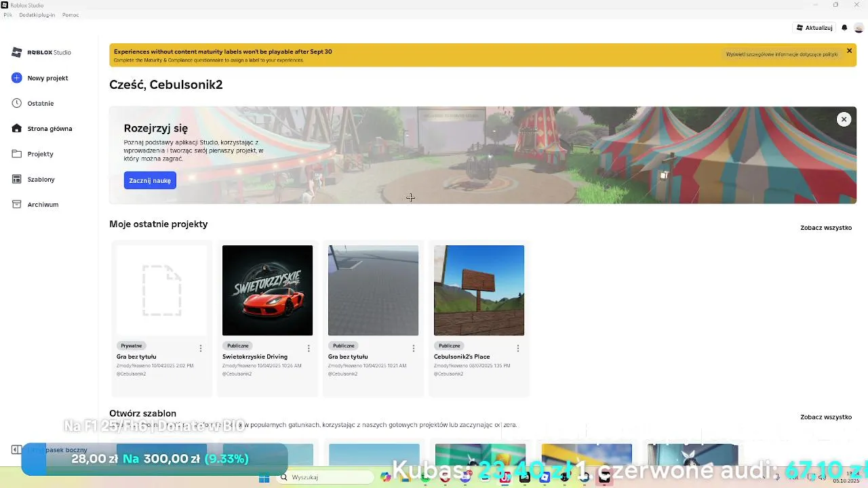Open the Plik menu
Image resolution: width=868 pixels, height=488 pixels.
coord(8,15)
